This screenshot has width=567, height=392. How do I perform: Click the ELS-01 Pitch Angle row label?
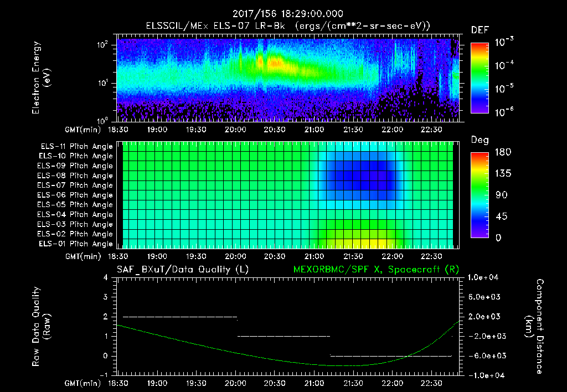[x=75, y=244]
